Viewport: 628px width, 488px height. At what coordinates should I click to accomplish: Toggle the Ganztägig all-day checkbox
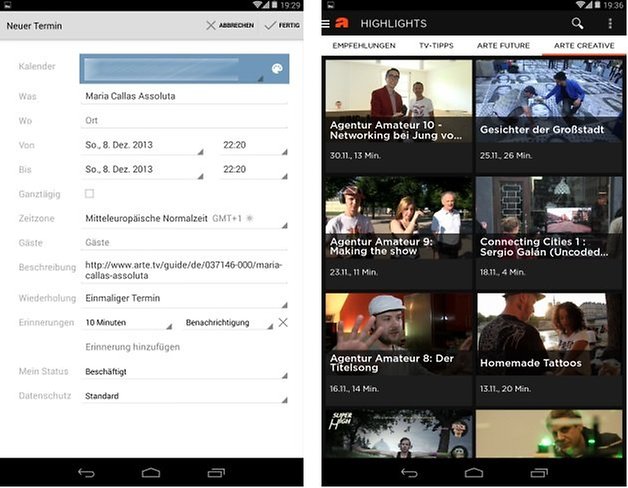(x=89, y=194)
